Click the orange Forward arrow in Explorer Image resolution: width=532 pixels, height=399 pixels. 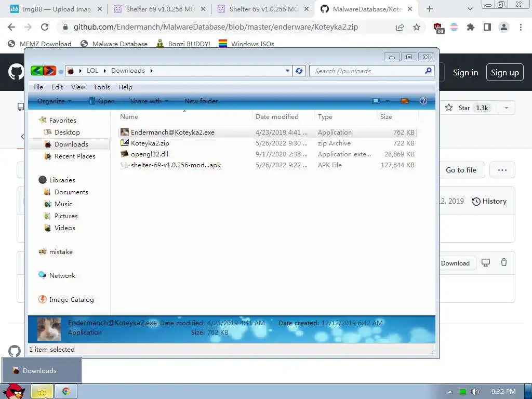pos(49,71)
